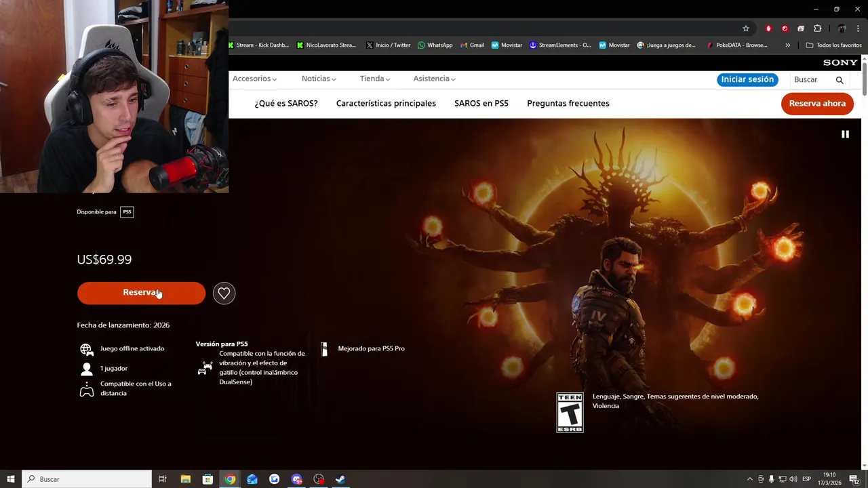868x488 pixels.
Task: Click the Uso a distancia controller icon
Action: [87, 390]
